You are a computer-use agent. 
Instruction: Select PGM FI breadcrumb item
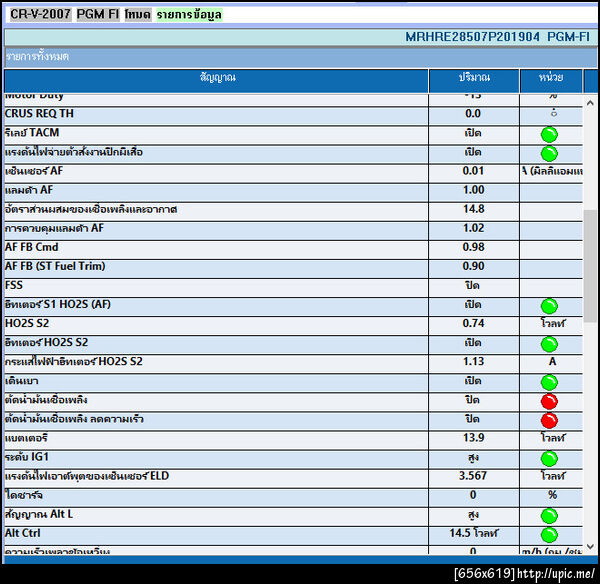point(98,14)
